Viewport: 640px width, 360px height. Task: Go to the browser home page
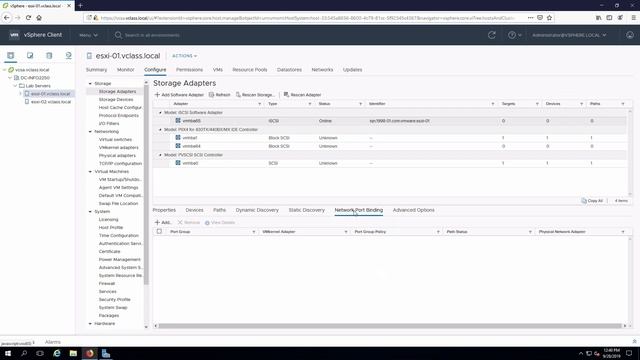tap(39, 18)
